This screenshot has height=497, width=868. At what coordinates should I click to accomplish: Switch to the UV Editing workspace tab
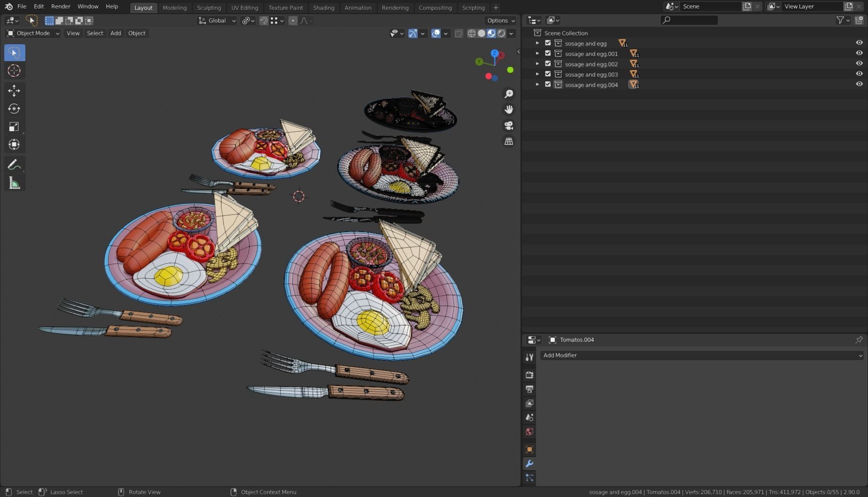245,8
